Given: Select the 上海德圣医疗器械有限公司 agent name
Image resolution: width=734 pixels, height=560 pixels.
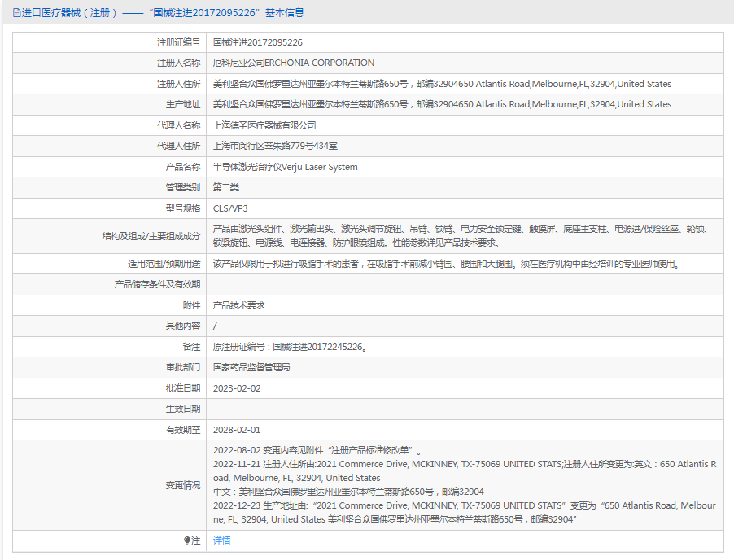Looking at the screenshot, I should click(x=269, y=125).
